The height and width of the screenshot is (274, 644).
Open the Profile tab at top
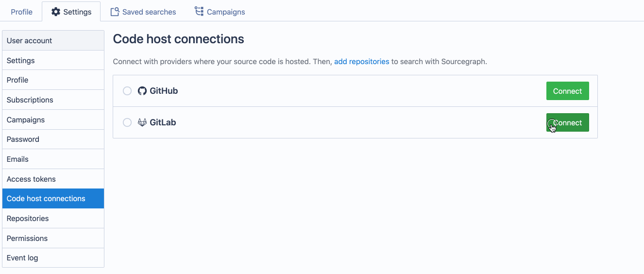(21, 12)
